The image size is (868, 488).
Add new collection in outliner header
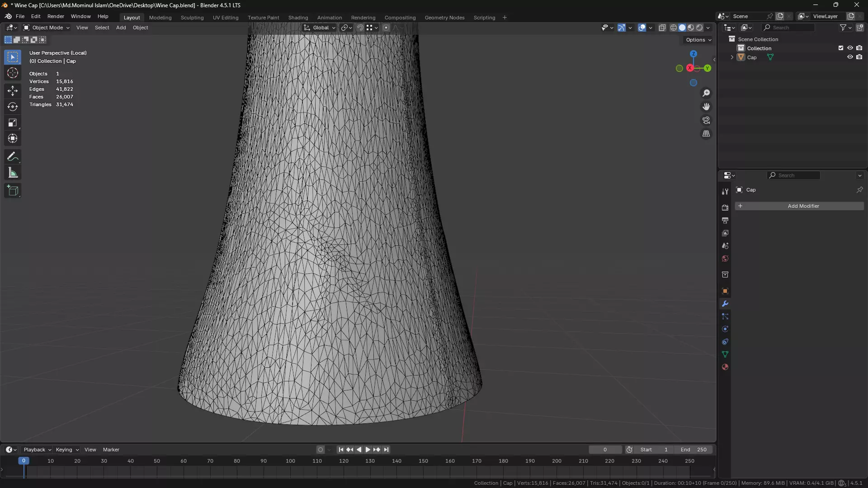point(860,28)
